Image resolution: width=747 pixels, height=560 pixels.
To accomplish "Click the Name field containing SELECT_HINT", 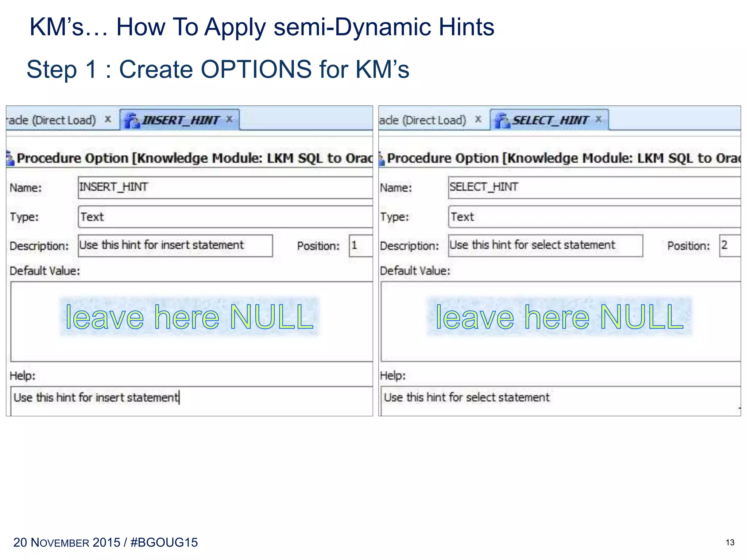I will [x=594, y=187].
